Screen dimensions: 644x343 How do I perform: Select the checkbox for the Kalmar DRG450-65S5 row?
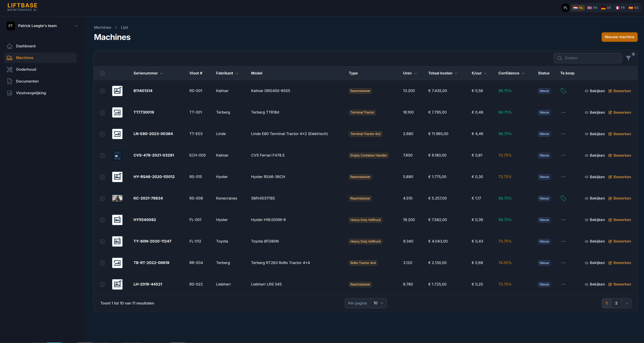tap(102, 91)
